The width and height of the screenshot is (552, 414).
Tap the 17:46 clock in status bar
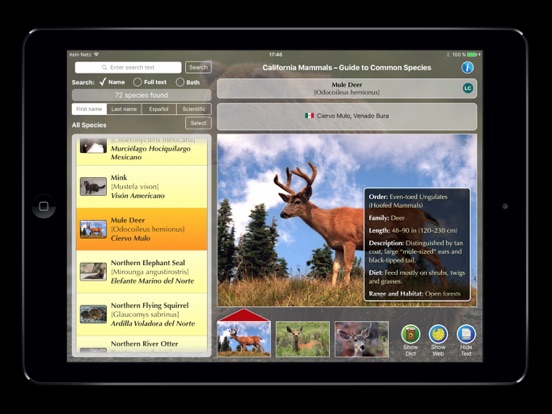point(275,55)
